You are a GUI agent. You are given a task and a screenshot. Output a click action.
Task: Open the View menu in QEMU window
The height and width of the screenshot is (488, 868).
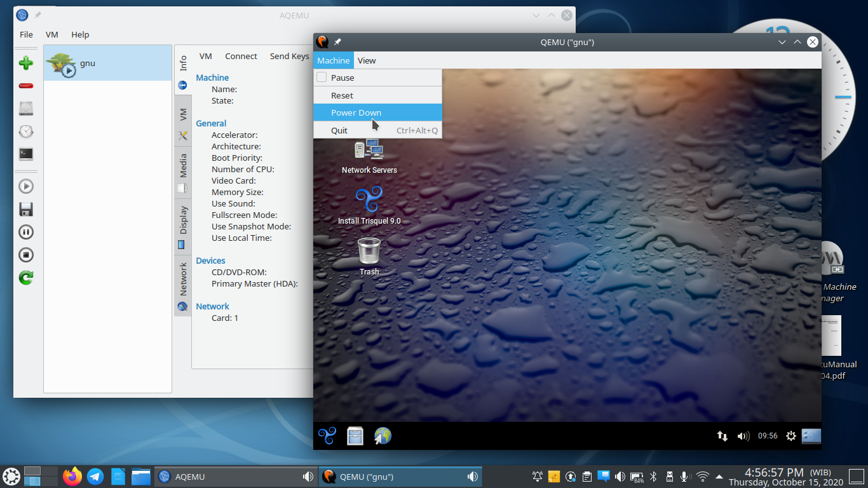pos(367,60)
